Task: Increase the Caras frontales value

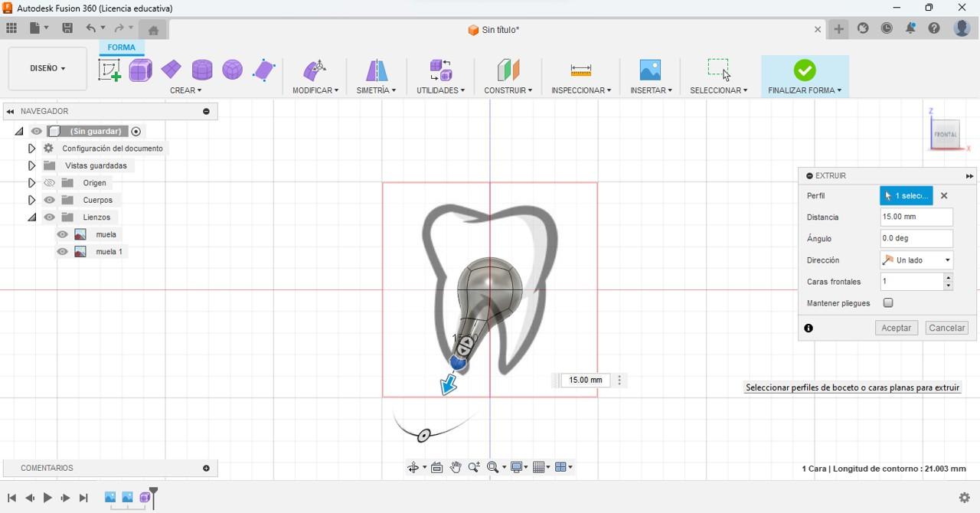Action: 949,277
